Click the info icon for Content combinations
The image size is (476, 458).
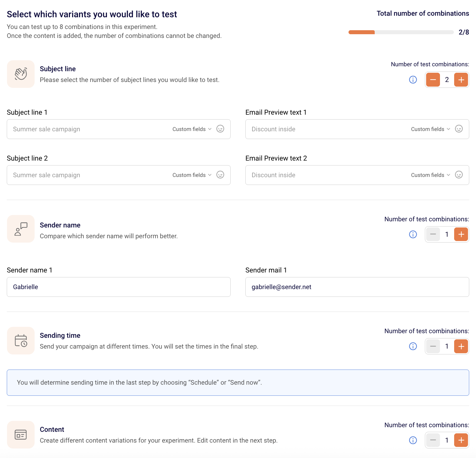tap(413, 440)
